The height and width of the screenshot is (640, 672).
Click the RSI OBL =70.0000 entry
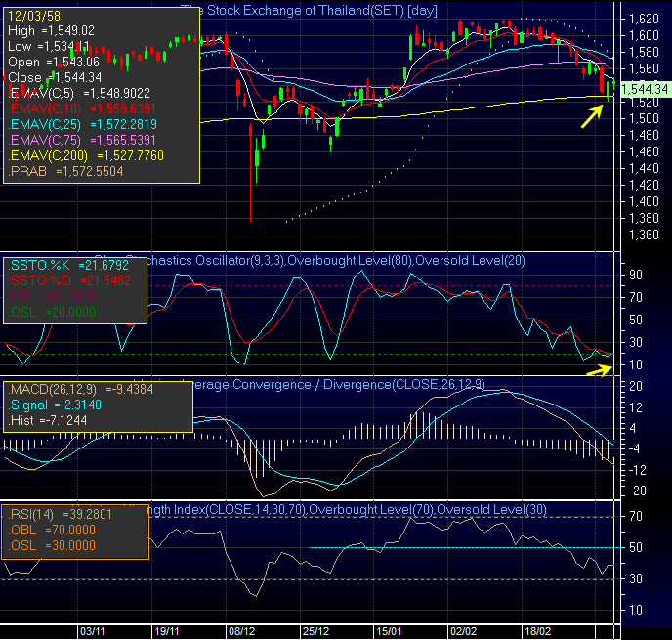click(x=52, y=531)
